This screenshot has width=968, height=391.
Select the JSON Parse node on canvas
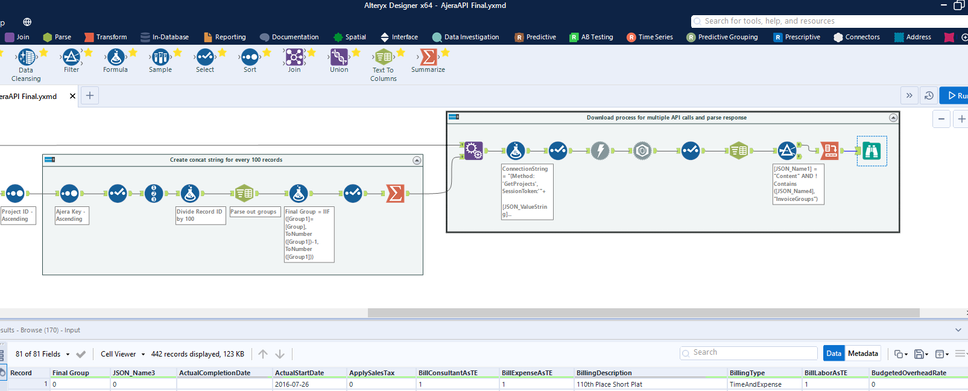pyautogui.click(x=642, y=151)
